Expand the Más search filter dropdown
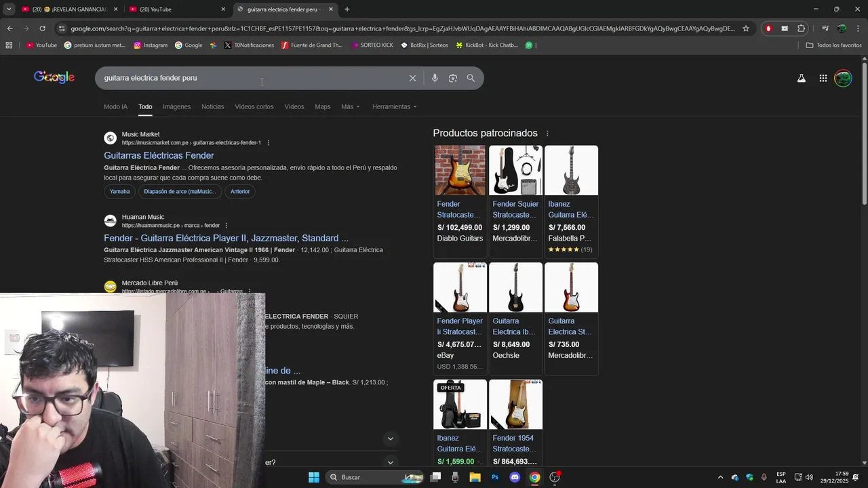Image resolution: width=868 pixels, height=488 pixels. point(351,107)
